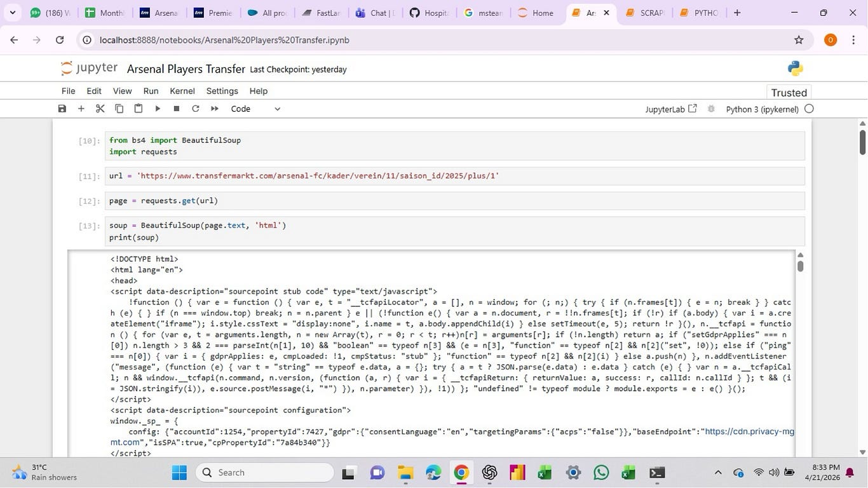Image resolution: width=868 pixels, height=488 pixels.
Task: Interrupt the kernel with the stop icon
Action: click(177, 109)
